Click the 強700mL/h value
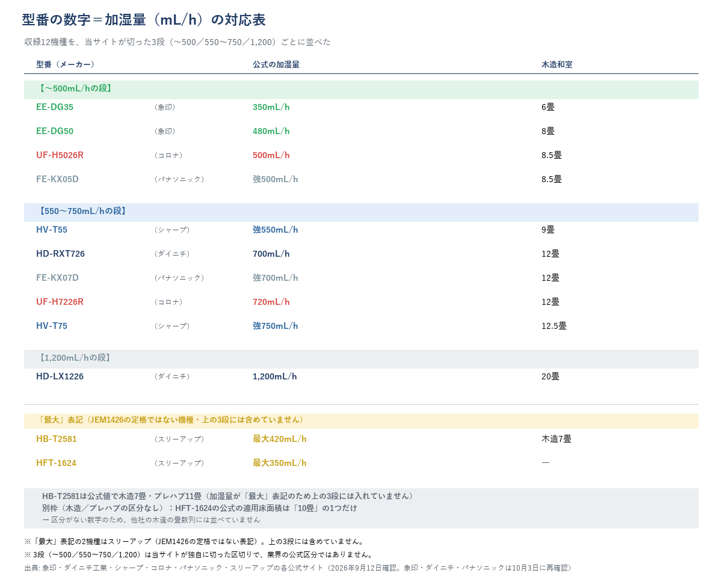722x588 pixels. click(276, 278)
